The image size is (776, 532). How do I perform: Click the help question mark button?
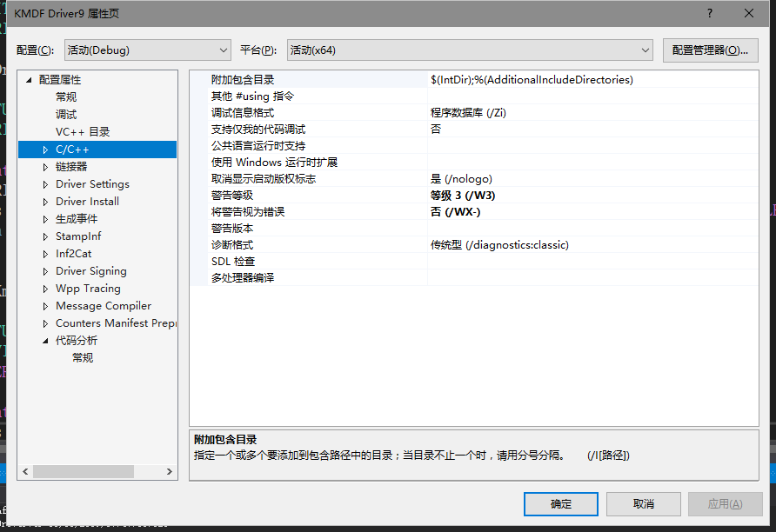pos(710,13)
